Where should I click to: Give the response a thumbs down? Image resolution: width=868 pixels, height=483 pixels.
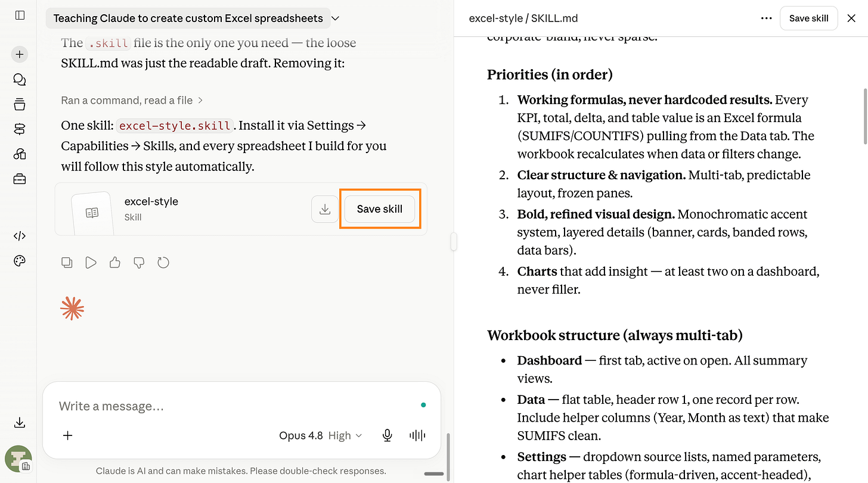click(x=139, y=263)
